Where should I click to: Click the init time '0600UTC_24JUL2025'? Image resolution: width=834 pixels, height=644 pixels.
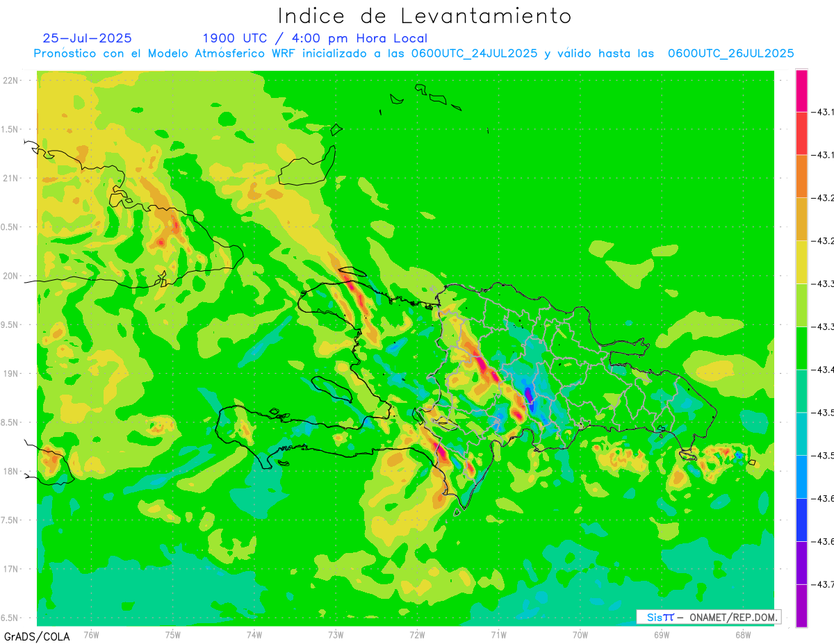tap(474, 53)
